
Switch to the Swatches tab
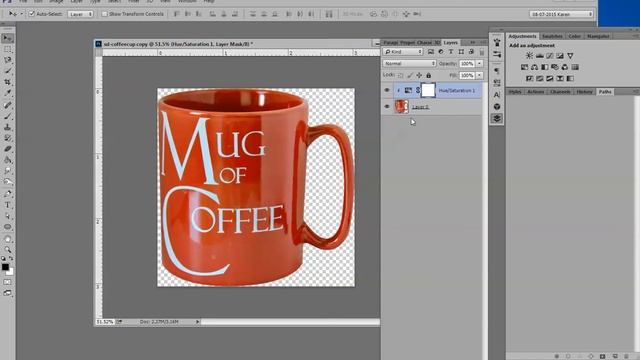[552, 36]
